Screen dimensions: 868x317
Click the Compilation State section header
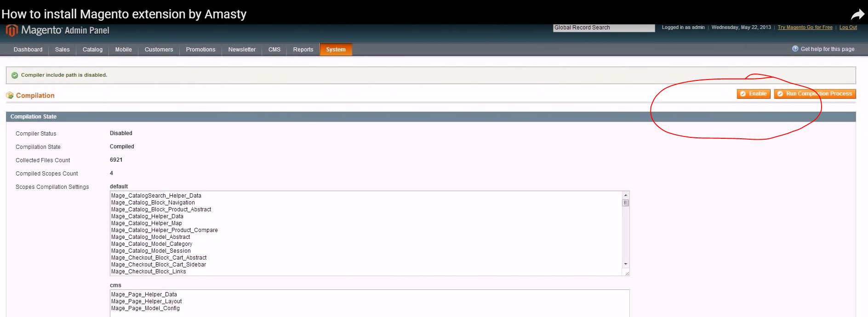[431, 117]
